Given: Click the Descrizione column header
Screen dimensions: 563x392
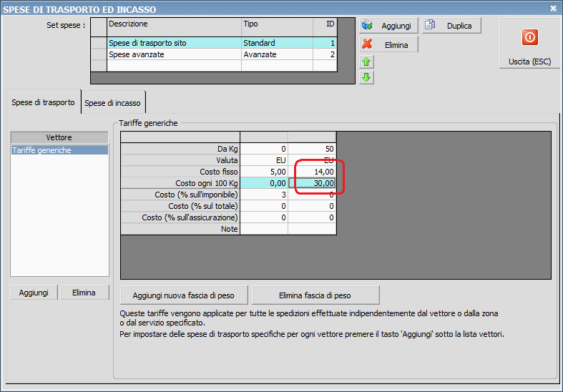Looking at the screenshot, I should click(x=175, y=27).
